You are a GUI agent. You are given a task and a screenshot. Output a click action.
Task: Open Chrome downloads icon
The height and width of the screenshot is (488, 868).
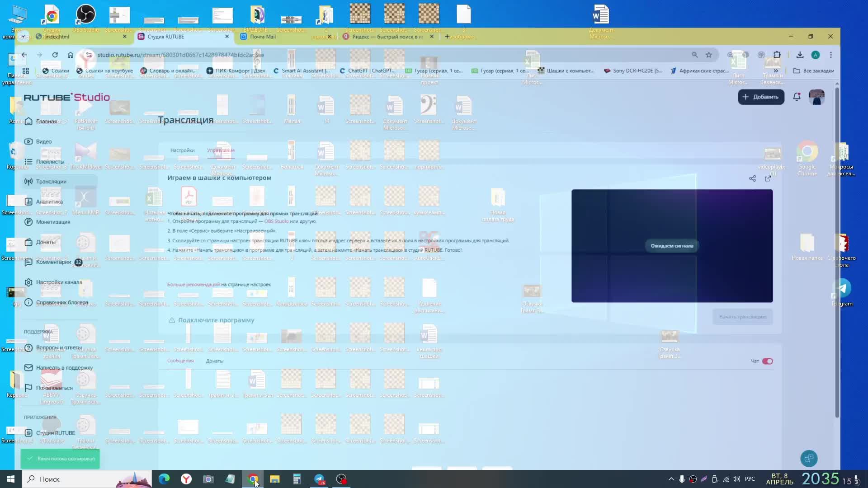(x=800, y=55)
